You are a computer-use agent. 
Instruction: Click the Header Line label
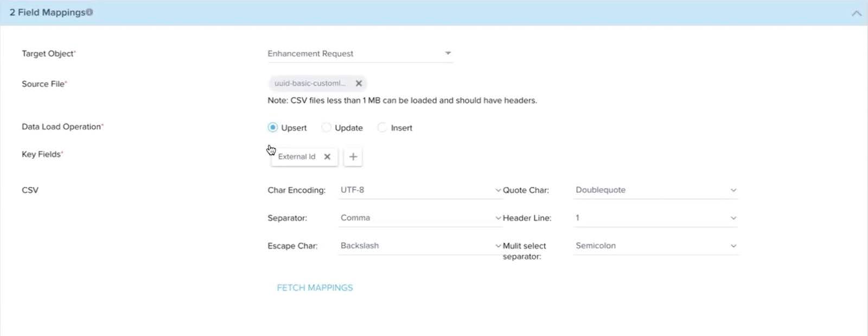(x=527, y=218)
